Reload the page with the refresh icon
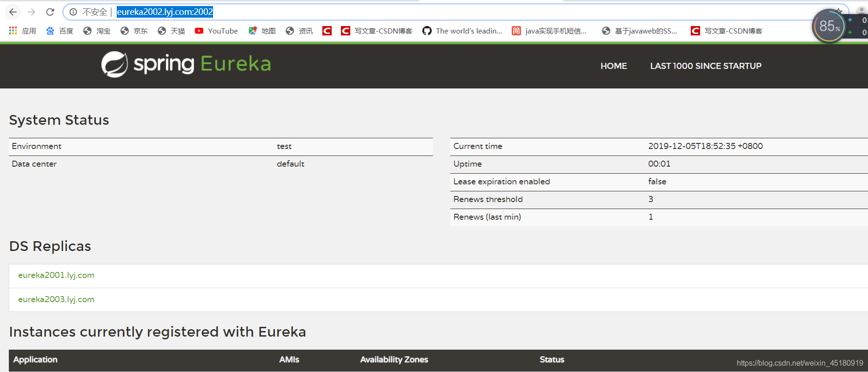 (50, 12)
